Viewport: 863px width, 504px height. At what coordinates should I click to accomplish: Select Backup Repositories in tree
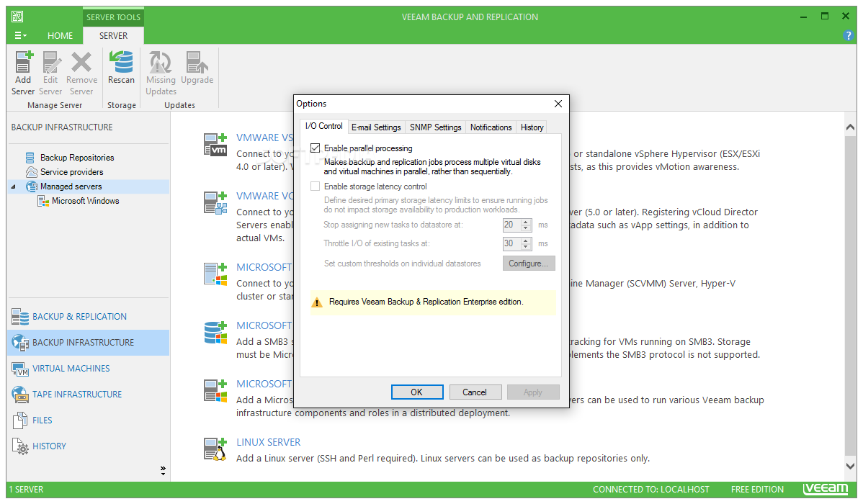pos(77,158)
